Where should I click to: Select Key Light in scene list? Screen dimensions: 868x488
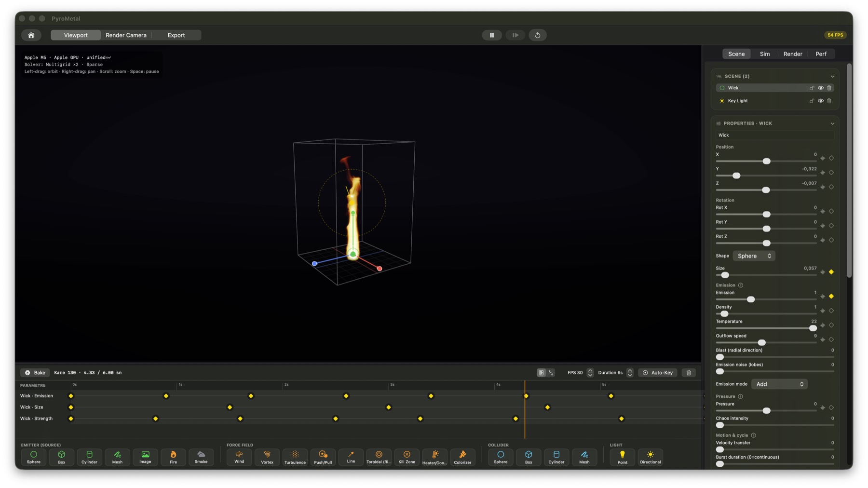(775, 101)
